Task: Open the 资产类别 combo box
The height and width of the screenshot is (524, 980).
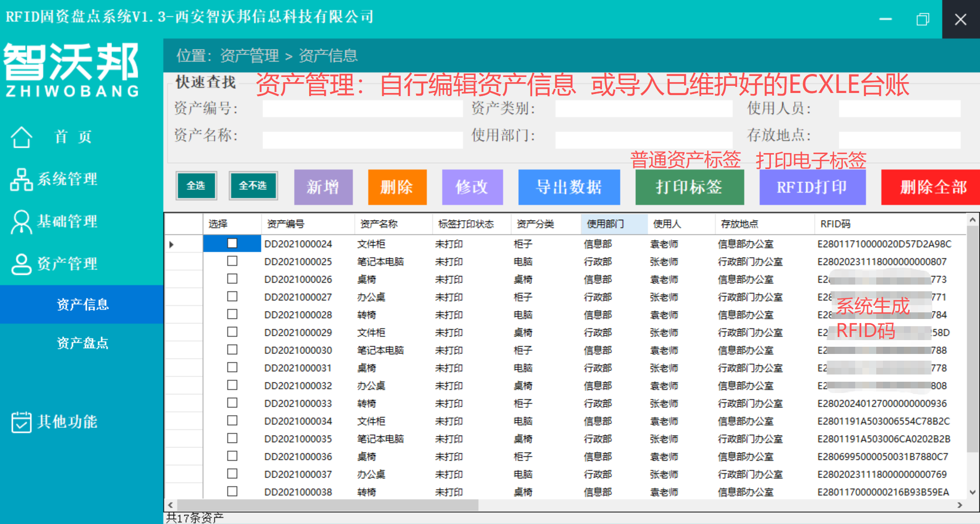Action: 644,109
